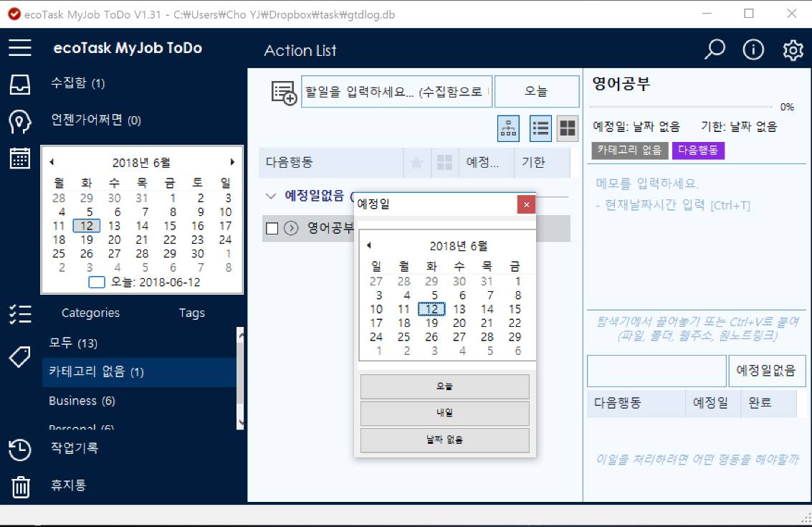812x527 pixels.
Task: Collapse the 예정일없음 group
Action: (x=271, y=196)
